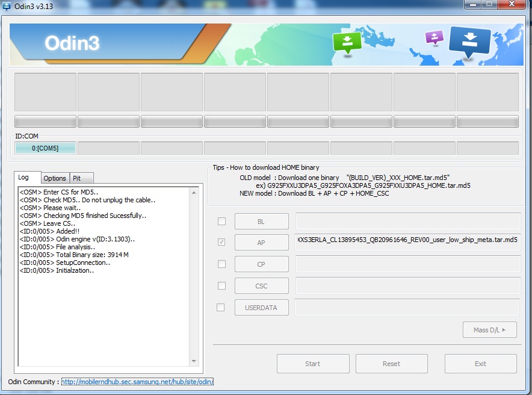Image resolution: width=532 pixels, height=395 pixels.
Task: Select the 0:[COM5] port box
Action: point(45,148)
